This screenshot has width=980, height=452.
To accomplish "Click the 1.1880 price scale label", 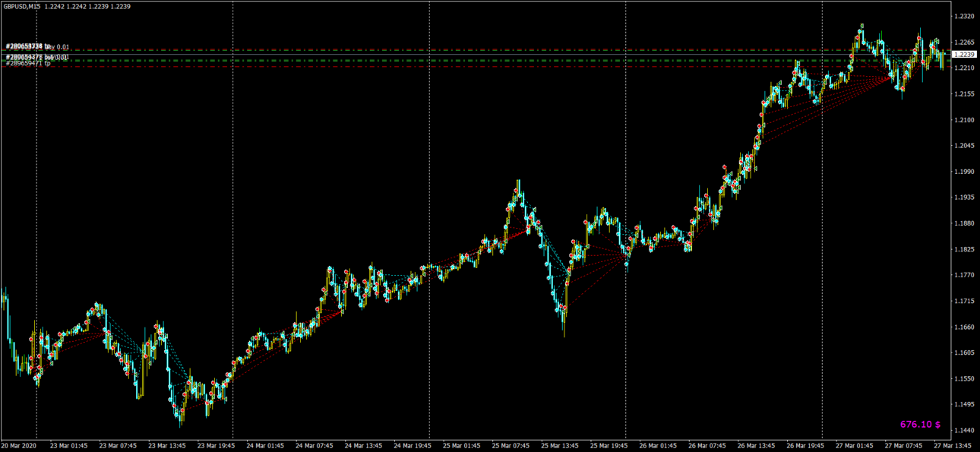I will (964, 223).
